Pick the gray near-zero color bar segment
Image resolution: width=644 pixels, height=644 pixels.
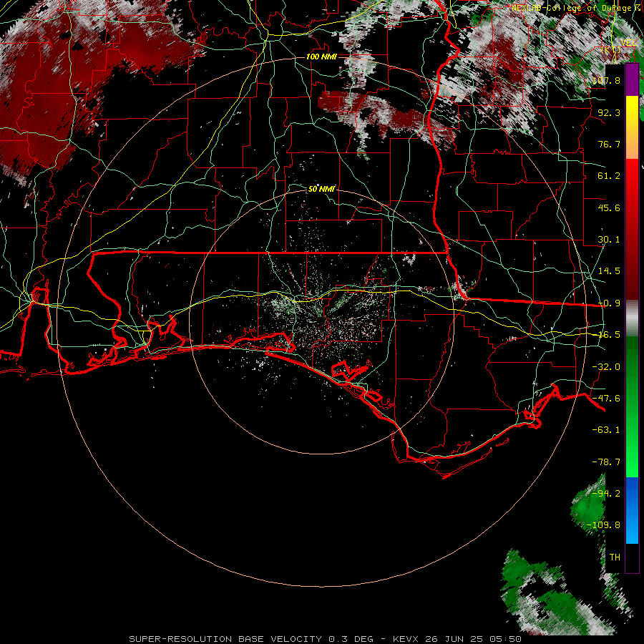pos(632,318)
